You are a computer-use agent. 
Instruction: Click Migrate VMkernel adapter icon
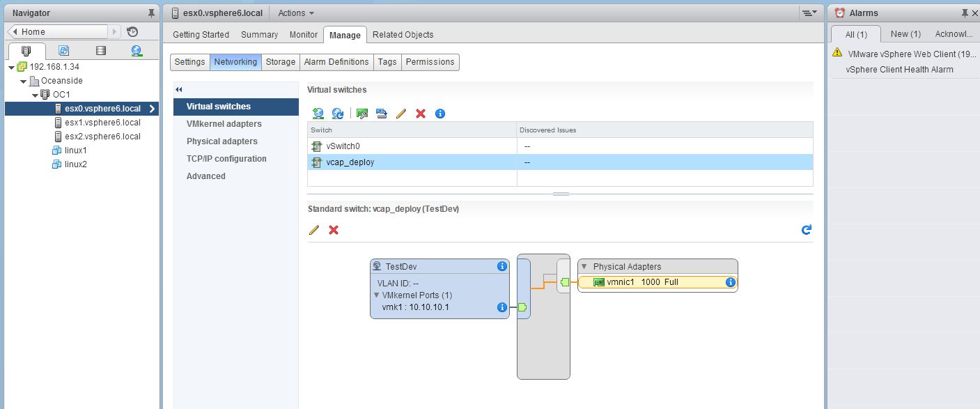tap(381, 114)
